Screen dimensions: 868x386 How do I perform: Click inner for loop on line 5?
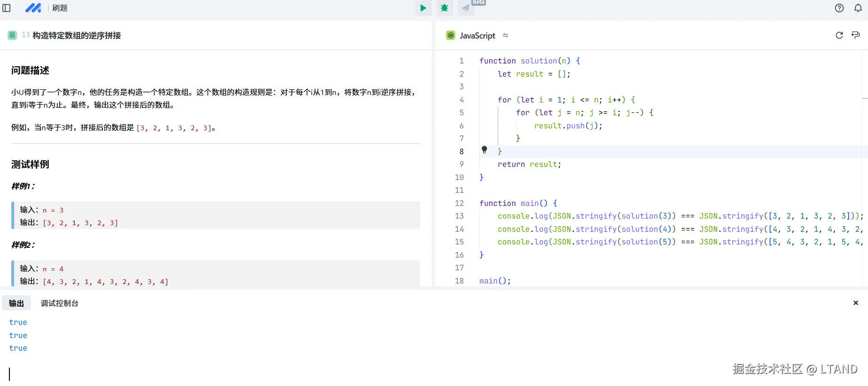click(585, 113)
